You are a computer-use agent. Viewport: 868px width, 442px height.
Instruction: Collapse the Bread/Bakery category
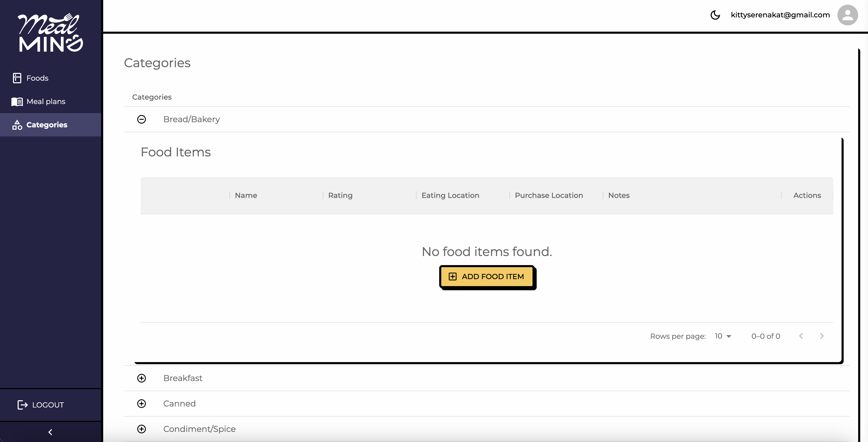142,119
